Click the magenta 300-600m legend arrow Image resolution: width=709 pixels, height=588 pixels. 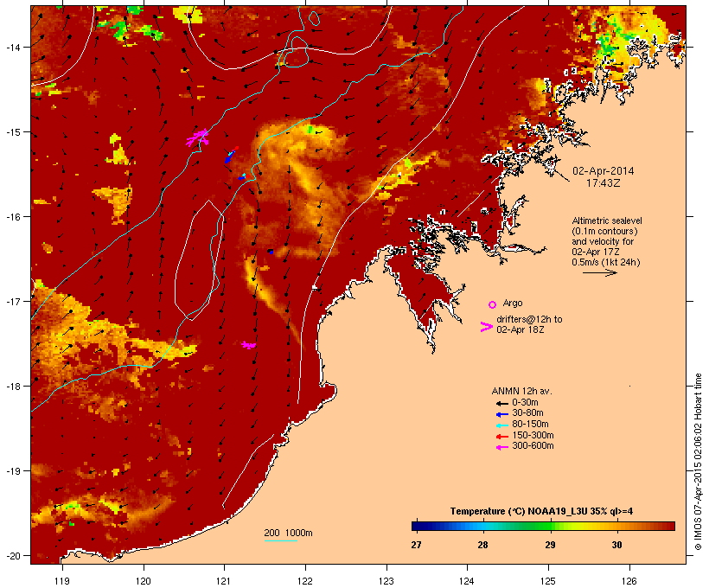[x=501, y=447]
